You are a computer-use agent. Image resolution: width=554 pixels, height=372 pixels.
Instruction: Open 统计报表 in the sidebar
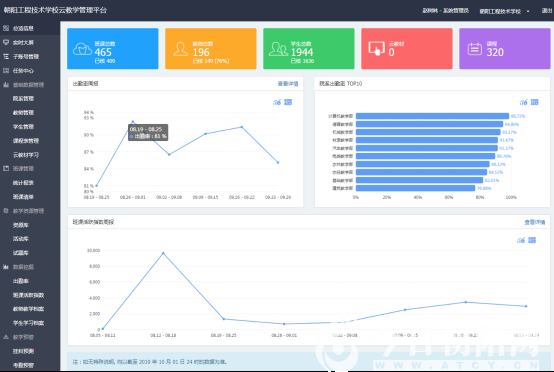coord(23,183)
